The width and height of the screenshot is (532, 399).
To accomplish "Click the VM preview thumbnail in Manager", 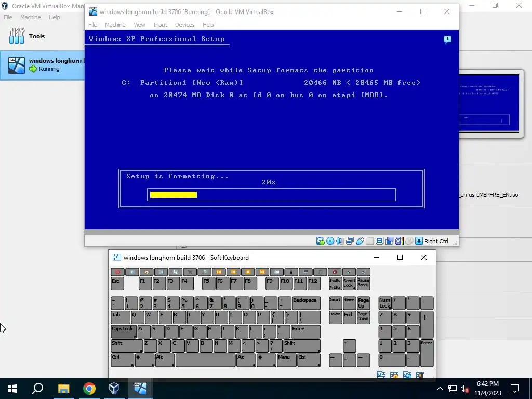I will (489, 103).
